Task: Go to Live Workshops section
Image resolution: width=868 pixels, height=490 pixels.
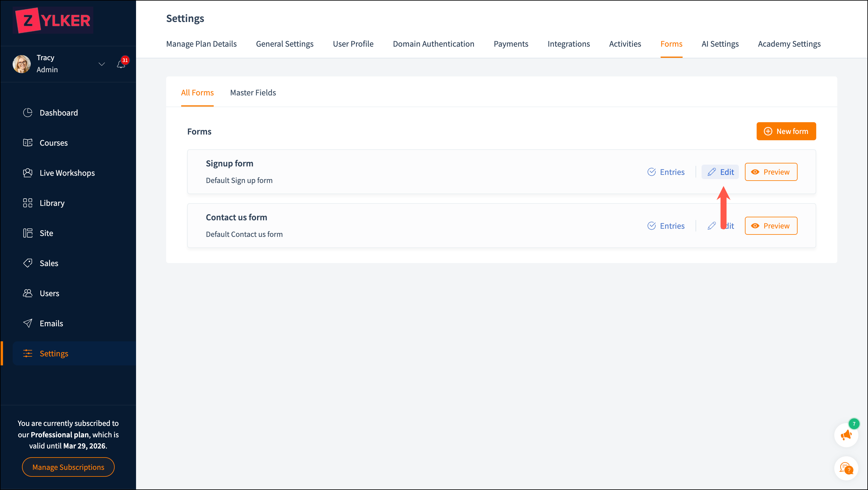Action: [x=67, y=173]
